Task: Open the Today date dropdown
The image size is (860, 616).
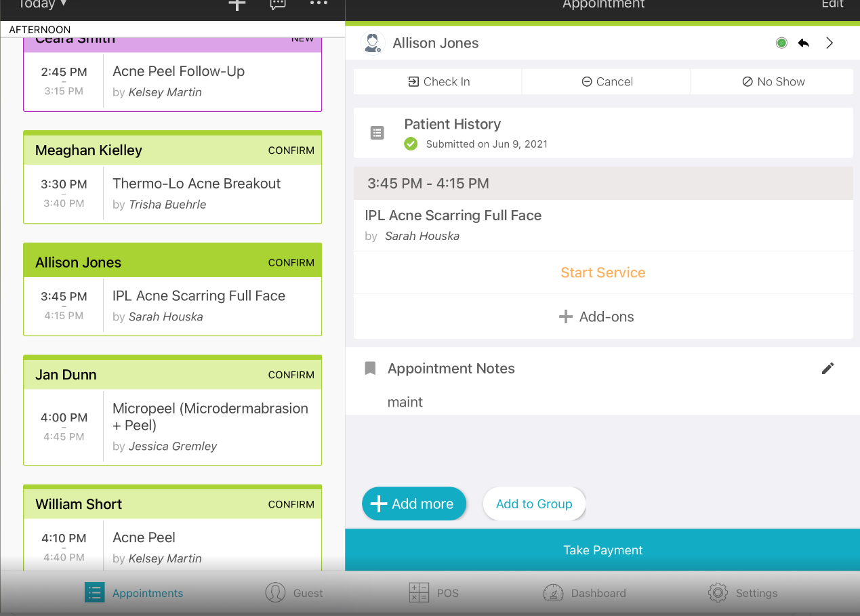Action: click(42, 4)
